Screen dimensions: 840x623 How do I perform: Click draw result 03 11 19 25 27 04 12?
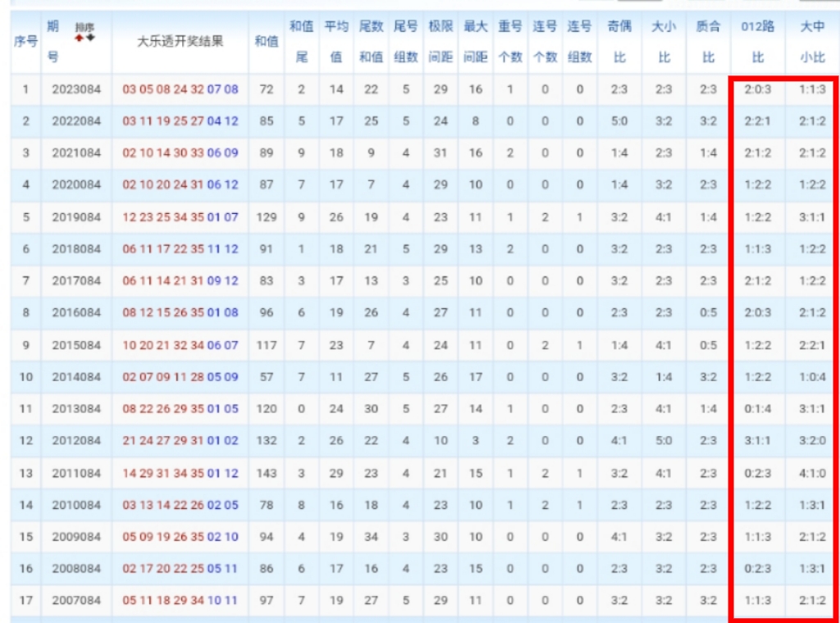pyautogui.click(x=180, y=121)
